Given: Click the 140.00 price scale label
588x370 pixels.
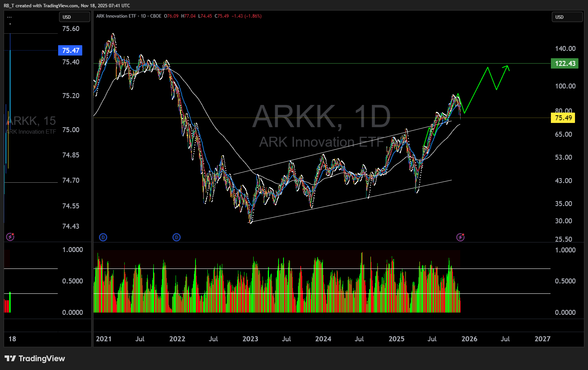Looking at the screenshot, I should tap(565, 49).
